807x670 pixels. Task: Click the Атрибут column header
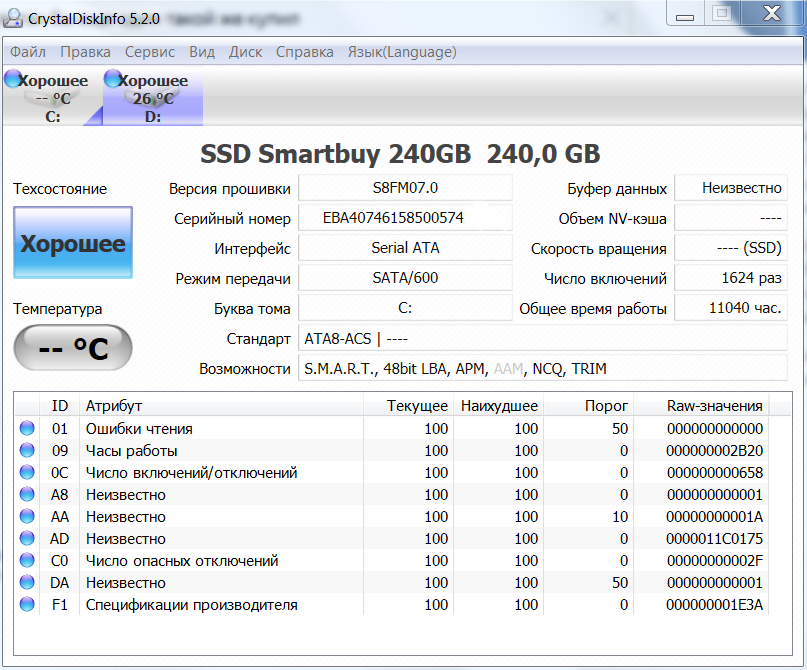221,405
